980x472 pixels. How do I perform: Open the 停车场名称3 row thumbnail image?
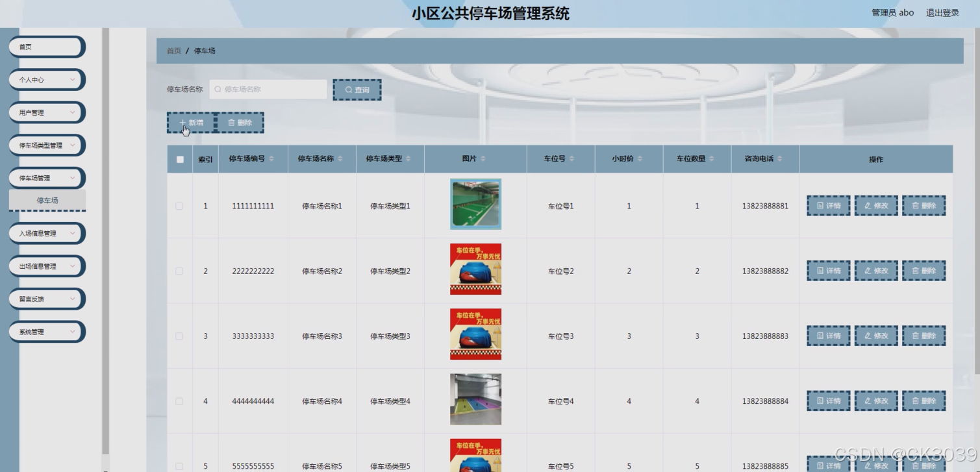475,334
